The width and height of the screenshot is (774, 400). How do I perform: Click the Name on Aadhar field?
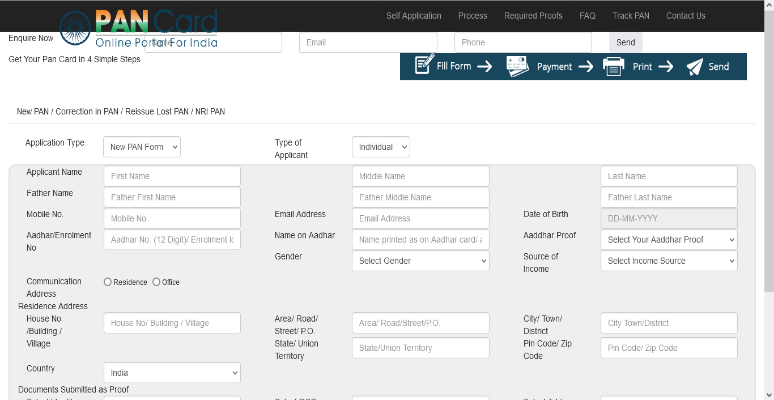click(421, 240)
